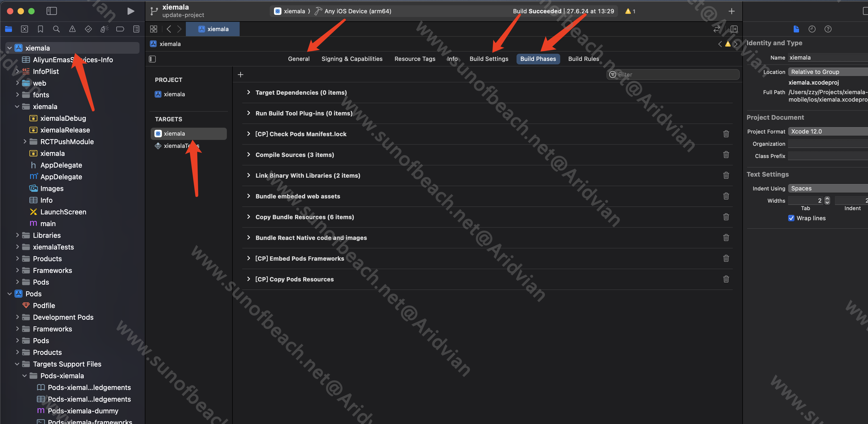Image resolution: width=868 pixels, height=424 pixels.
Task: Toggle the navigator sidebar
Action: pos(52,11)
